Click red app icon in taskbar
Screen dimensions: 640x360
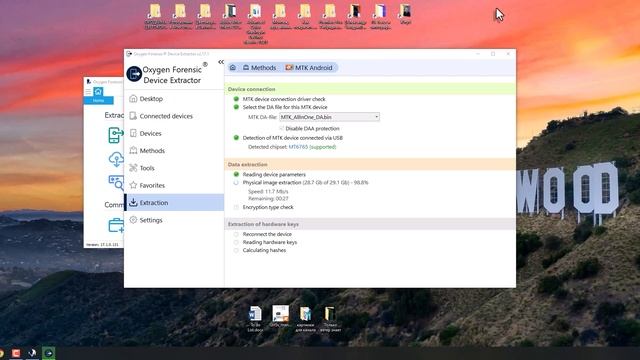pyautogui.click(x=16, y=353)
